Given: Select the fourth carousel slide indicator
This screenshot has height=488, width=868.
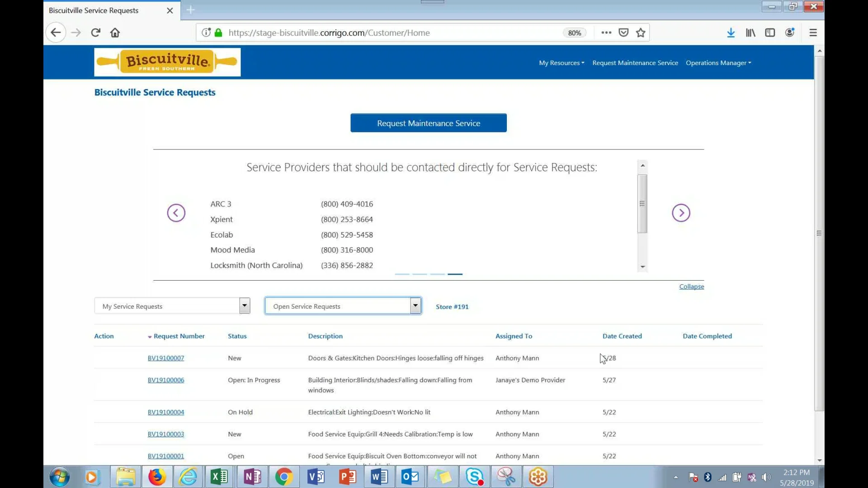Looking at the screenshot, I should [x=455, y=274].
